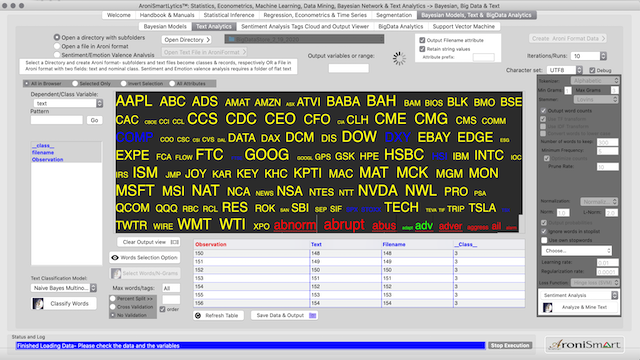This screenshot has width=640, height=360.
Task: Open the Normalization dropdown
Action: click(599, 202)
